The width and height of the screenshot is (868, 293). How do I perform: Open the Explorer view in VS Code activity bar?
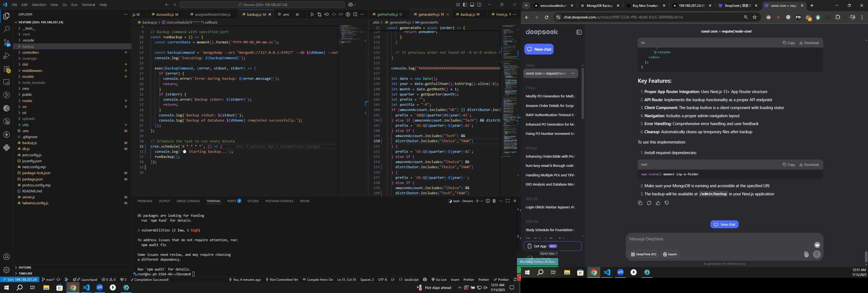7,16
